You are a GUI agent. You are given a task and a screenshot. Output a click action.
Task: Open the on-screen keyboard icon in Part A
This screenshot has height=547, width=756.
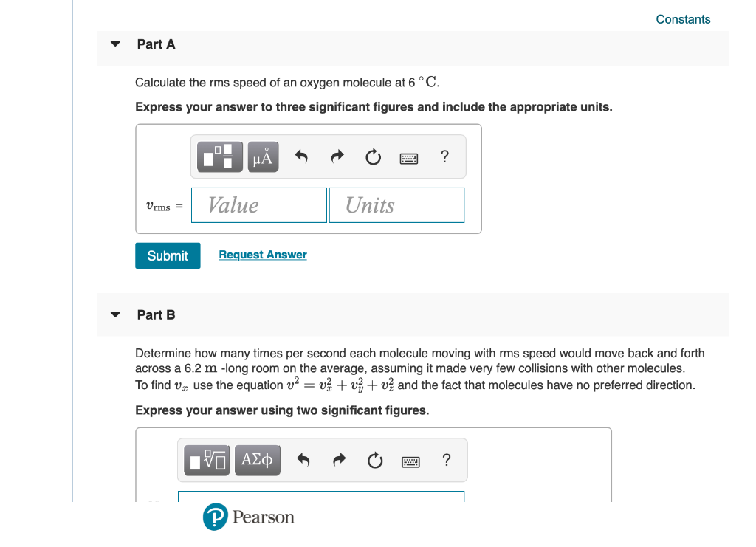click(408, 157)
